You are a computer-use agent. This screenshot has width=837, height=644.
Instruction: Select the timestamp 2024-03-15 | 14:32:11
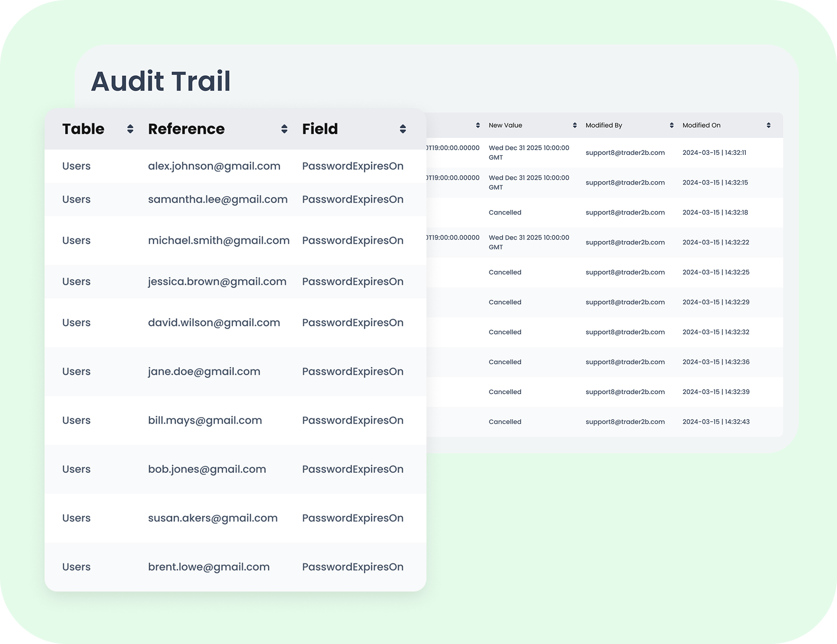tap(714, 153)
